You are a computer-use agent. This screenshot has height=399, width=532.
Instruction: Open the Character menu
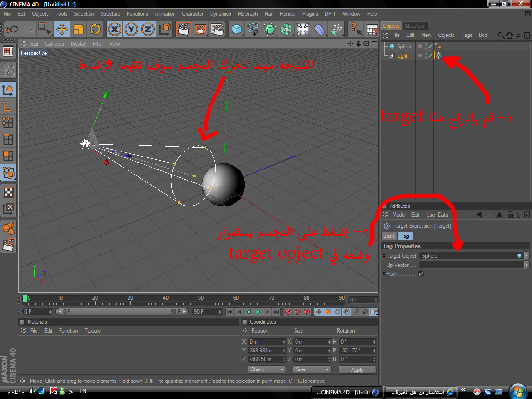[x=193, y=14]
